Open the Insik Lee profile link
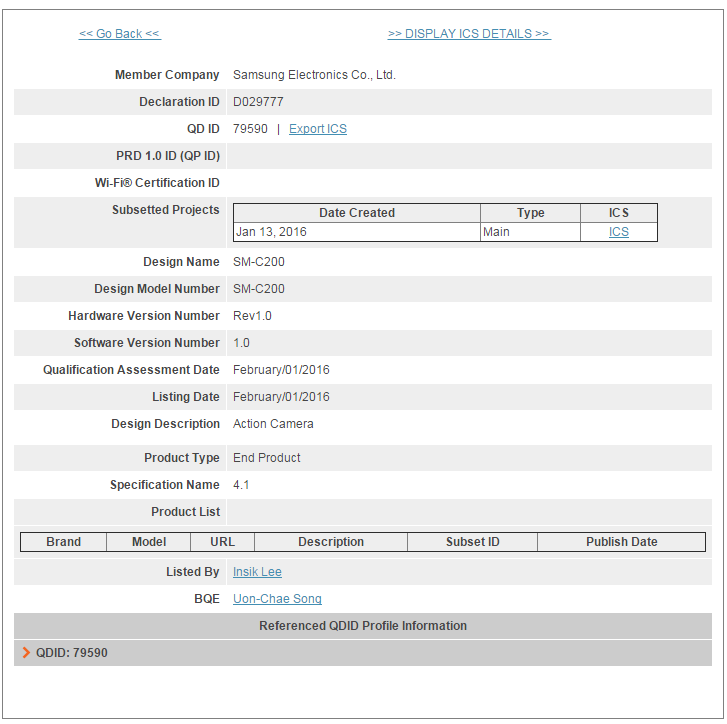Screen dimensions: 727x724 [x=257, y=572]
